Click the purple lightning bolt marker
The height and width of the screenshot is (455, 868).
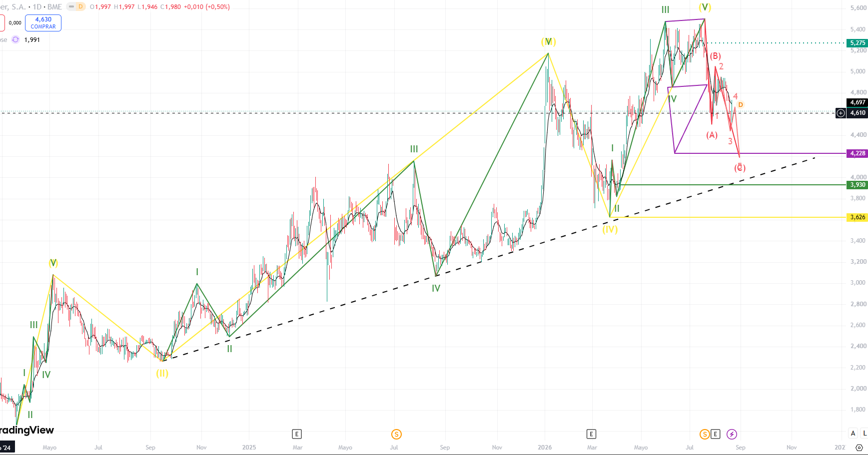click(x=732, y=434)
